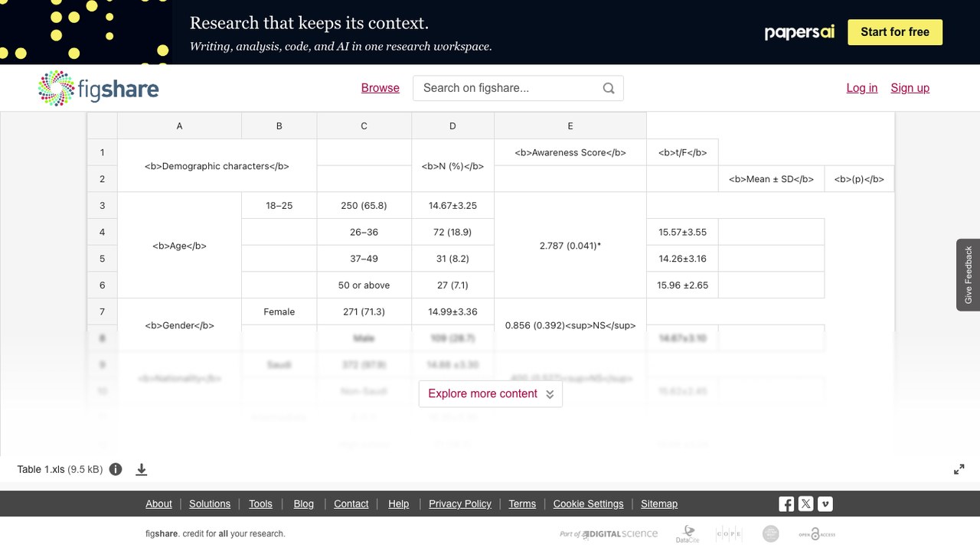
Task: Open the Blog footer link
Action: 304,504
